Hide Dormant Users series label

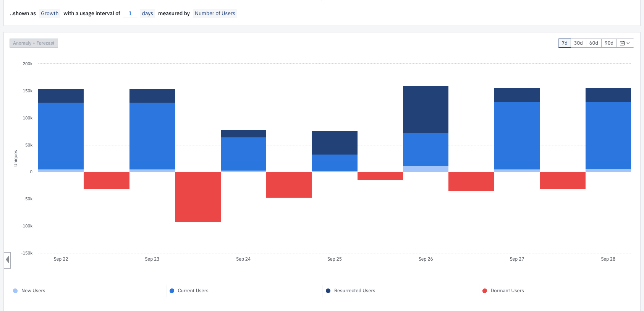[507, 291]
